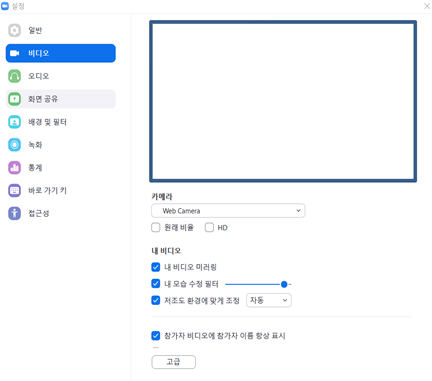Go to 배경 및 필터 tab

(61, 122)
